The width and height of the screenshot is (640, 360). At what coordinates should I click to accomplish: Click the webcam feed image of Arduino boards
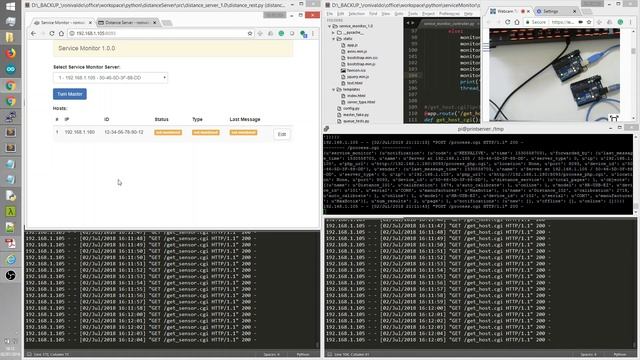pos(554,75)
